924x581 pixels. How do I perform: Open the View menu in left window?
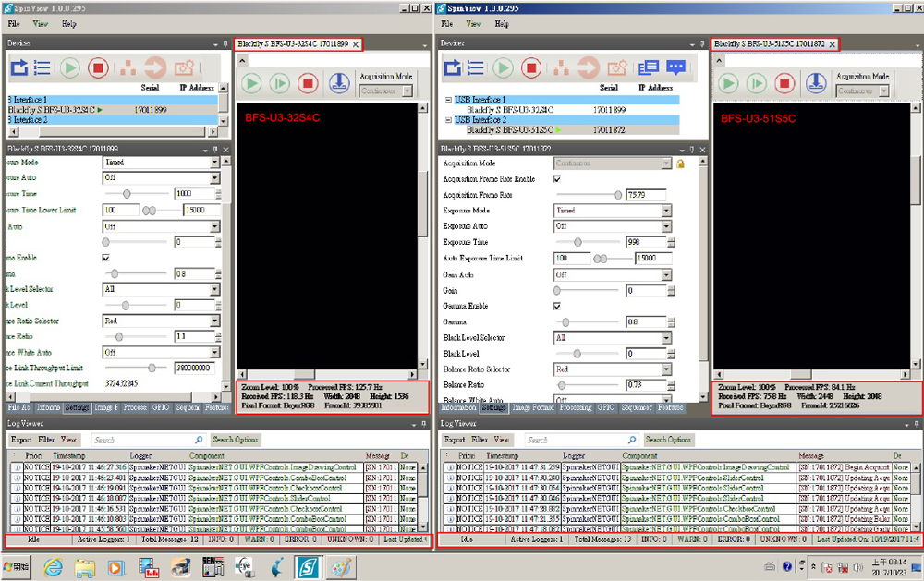point(41,24)
